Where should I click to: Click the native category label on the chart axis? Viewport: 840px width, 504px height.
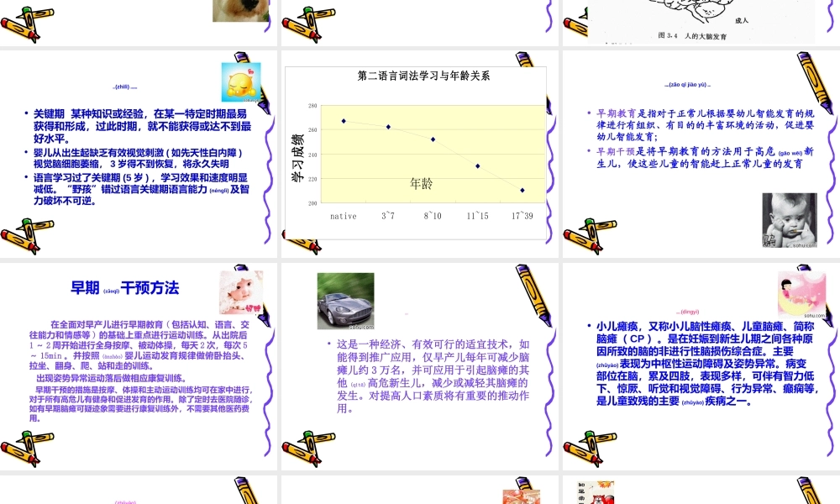[343, 216]
